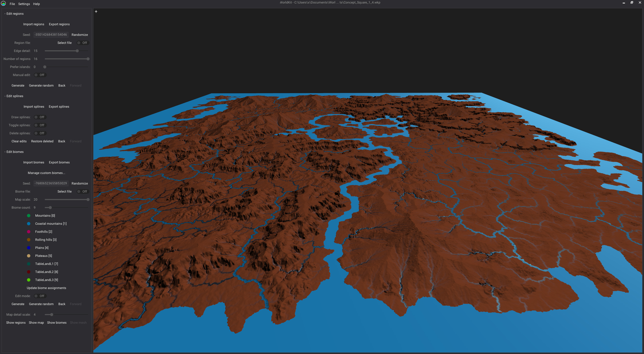
Task: Select the Plains blue biome dot
Action: 29,248
